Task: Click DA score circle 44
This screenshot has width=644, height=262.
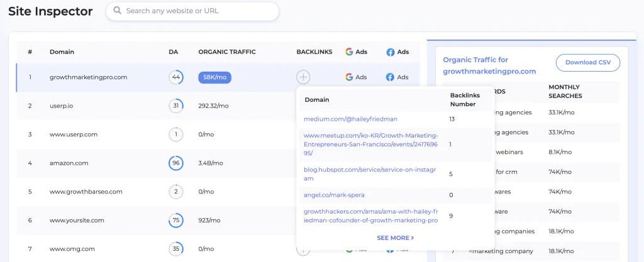Action: tap(176, 77)
